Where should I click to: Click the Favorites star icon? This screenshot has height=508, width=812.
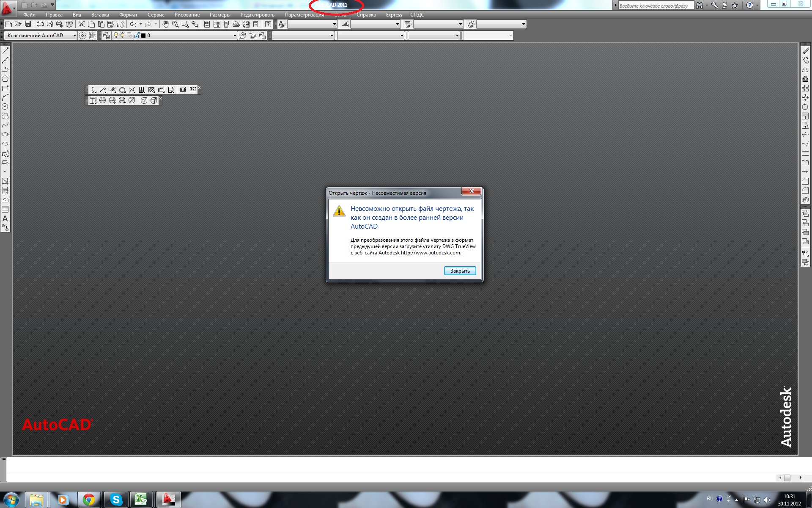[735, 5]
